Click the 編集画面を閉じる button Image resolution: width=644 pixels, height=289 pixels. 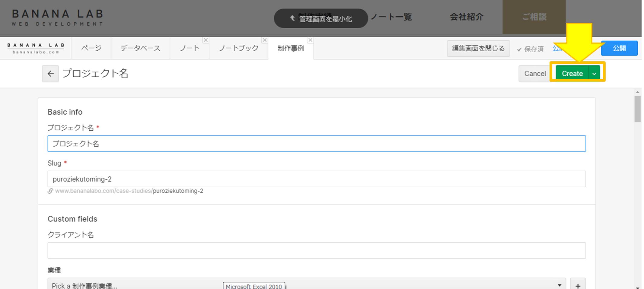coord(478,49)
